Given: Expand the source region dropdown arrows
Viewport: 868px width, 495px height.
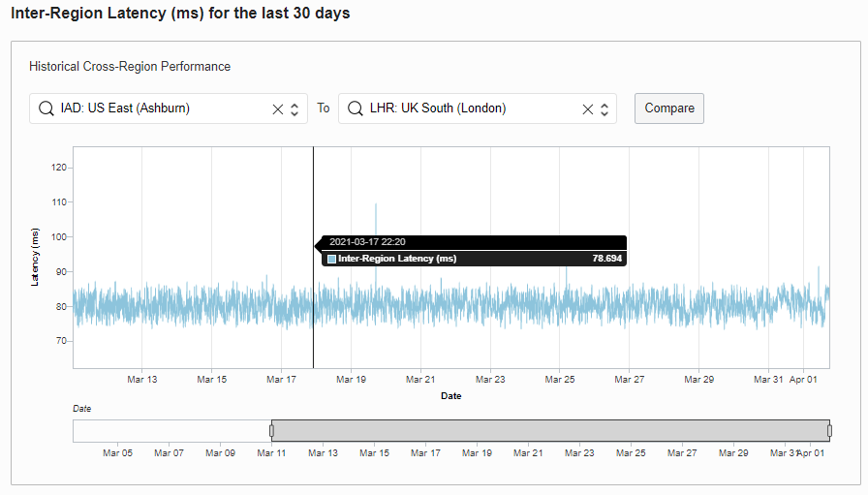Looking at the screenshot, I should [294, 109].
